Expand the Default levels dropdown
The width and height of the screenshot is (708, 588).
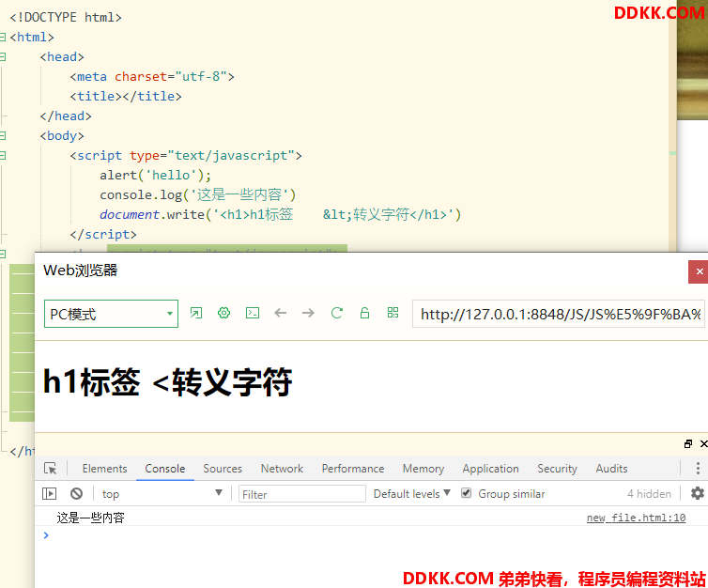click(412, 494)
